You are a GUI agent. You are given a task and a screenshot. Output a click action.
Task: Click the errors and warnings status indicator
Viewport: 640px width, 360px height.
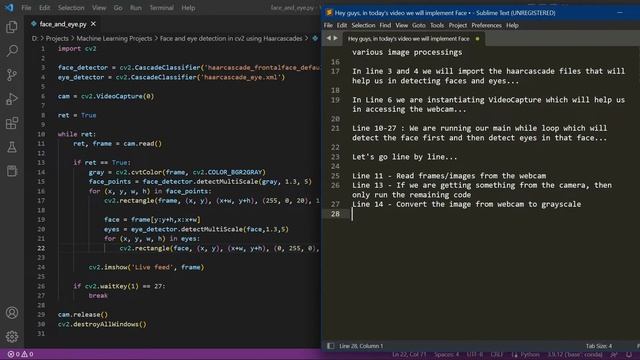coord(20,354)
